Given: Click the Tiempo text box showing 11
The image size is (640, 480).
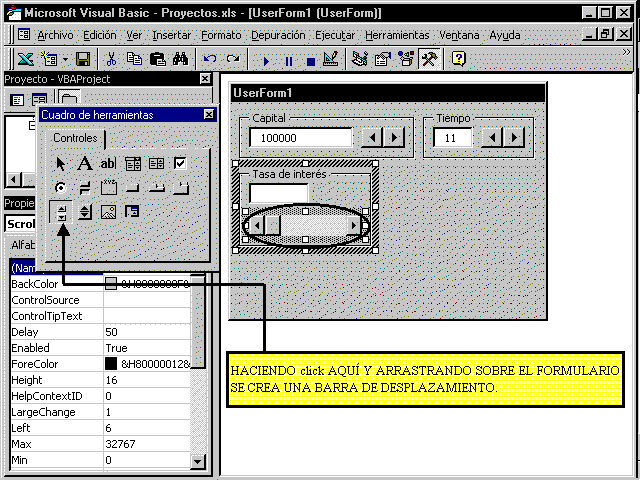Looking at the screenshot, I should pos(452,138).
